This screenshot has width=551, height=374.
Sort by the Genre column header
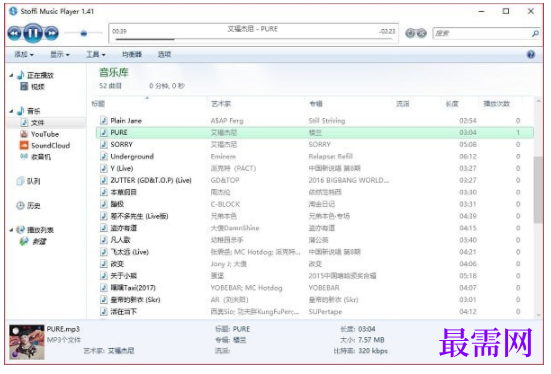point(403,104)
